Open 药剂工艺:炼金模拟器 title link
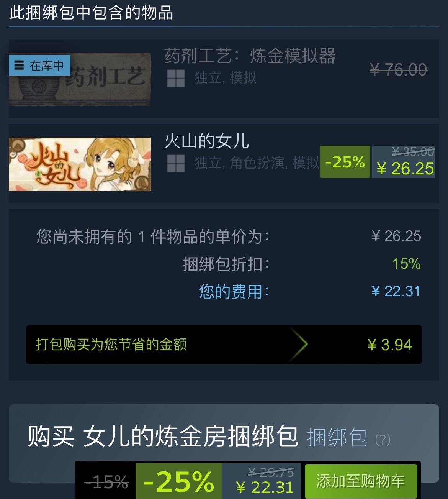This screenshot has width=448, height=499. (250, 56)
